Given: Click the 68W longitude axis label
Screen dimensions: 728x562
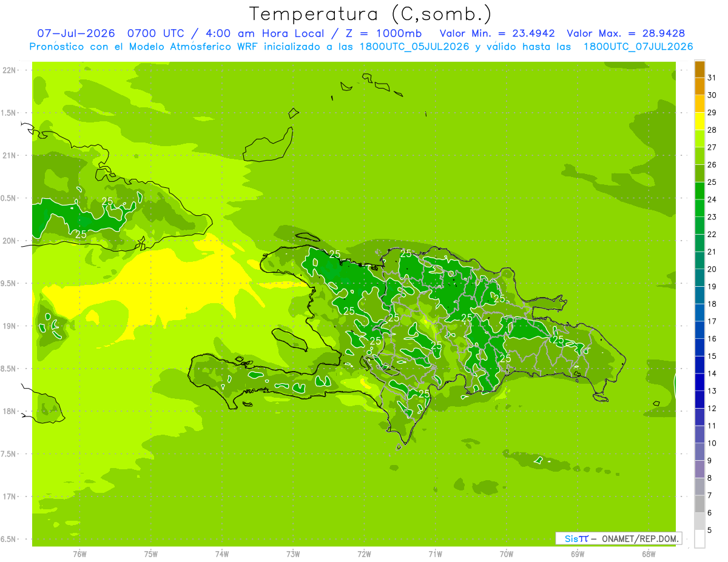Looking at the screenshot, I should click(649, 554).
